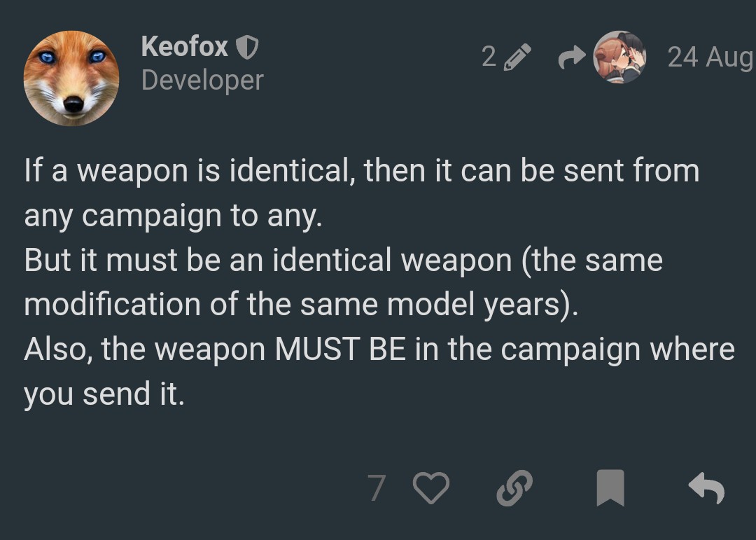Like the post with the heart icon
This screenshot has width=756, height=540.
click(x=431, y=488)
